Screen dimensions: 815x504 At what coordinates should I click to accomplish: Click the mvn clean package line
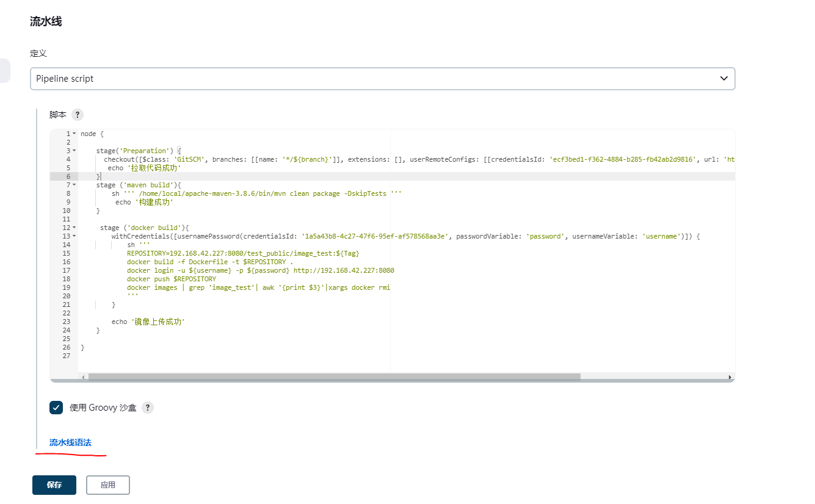(256, 193)
